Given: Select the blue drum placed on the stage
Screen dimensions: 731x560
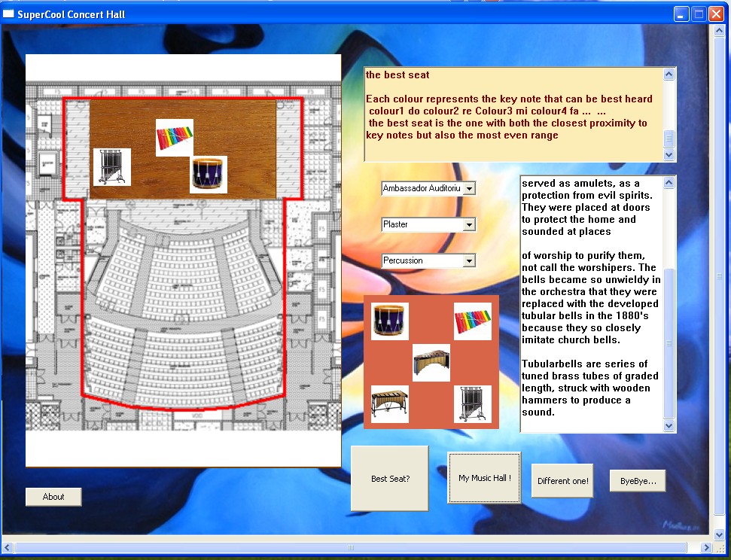Looking at the screenshot, I should point(209,175).
